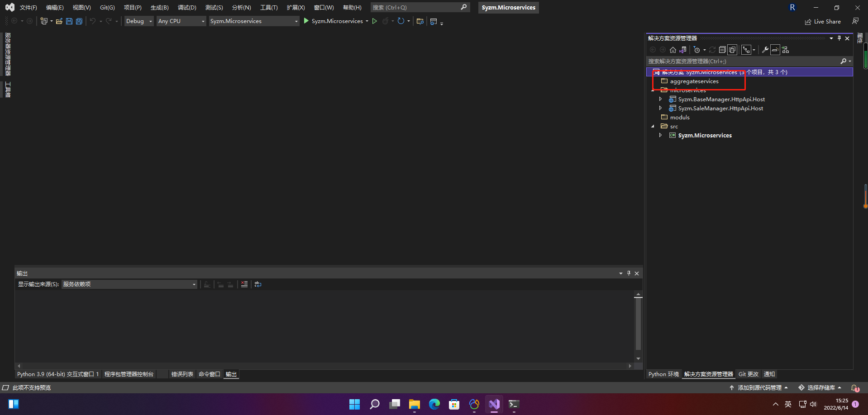Click the New Project toolbar icon
This screenshot has height=415, width=868.
[x=44, y=21]
